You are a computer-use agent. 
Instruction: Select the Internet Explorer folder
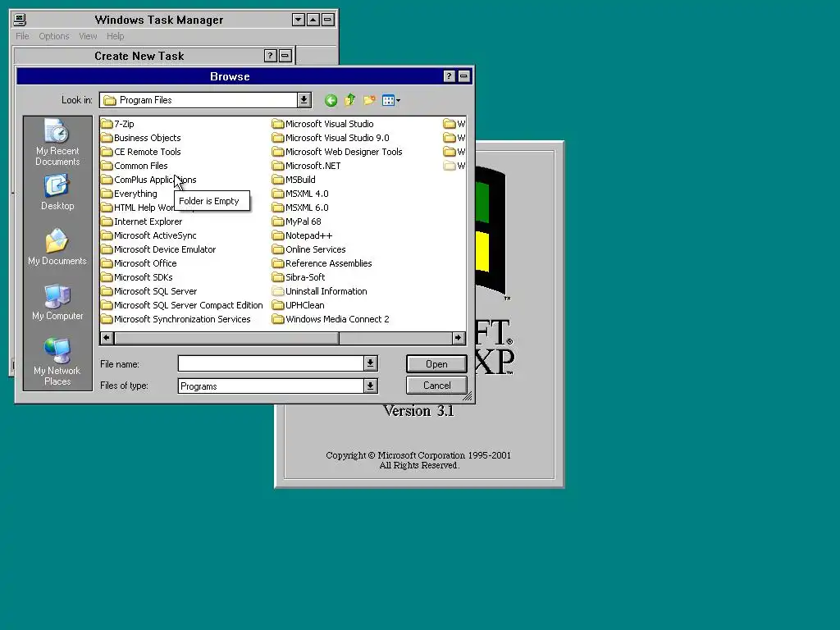[142, 221]
